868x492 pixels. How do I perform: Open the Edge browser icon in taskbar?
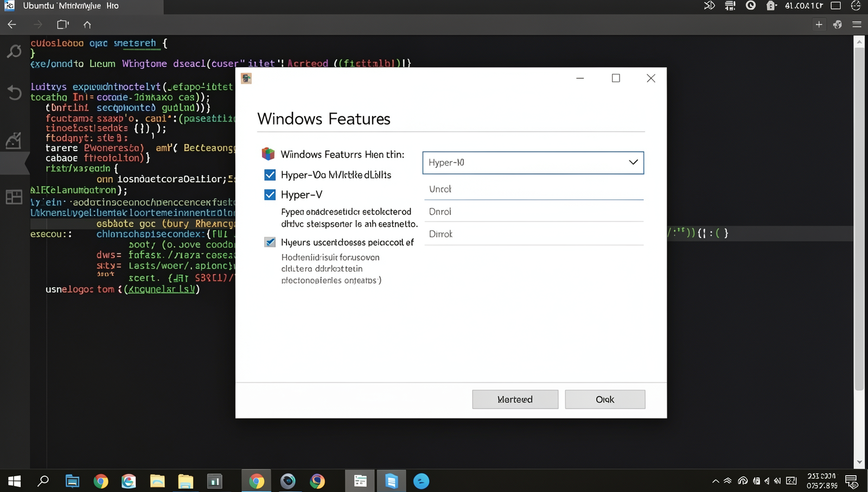129,481
